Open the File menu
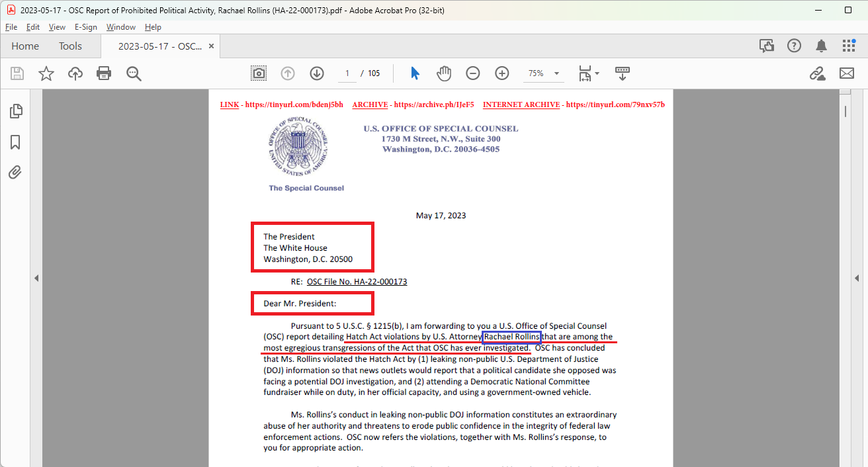This screenshot has width=868, height=467. pyautogui.click(x=11, y=27)
